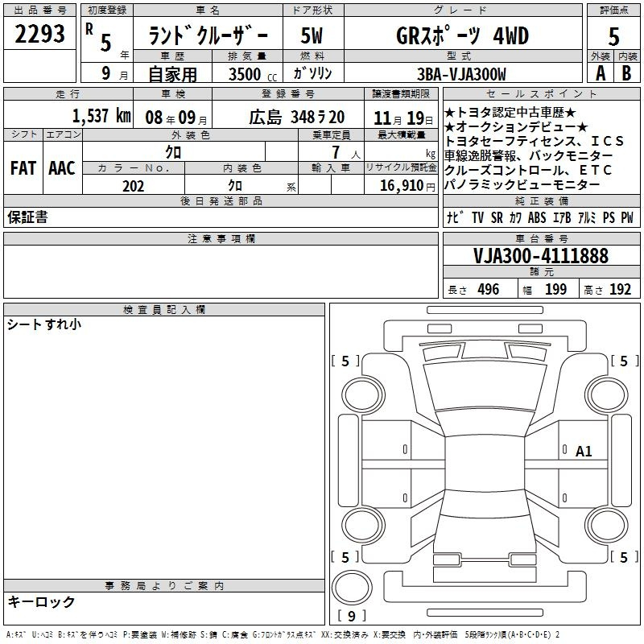Select the キーロック office notice text
This screenshot has width=644, height=644.
click(41, 601)
